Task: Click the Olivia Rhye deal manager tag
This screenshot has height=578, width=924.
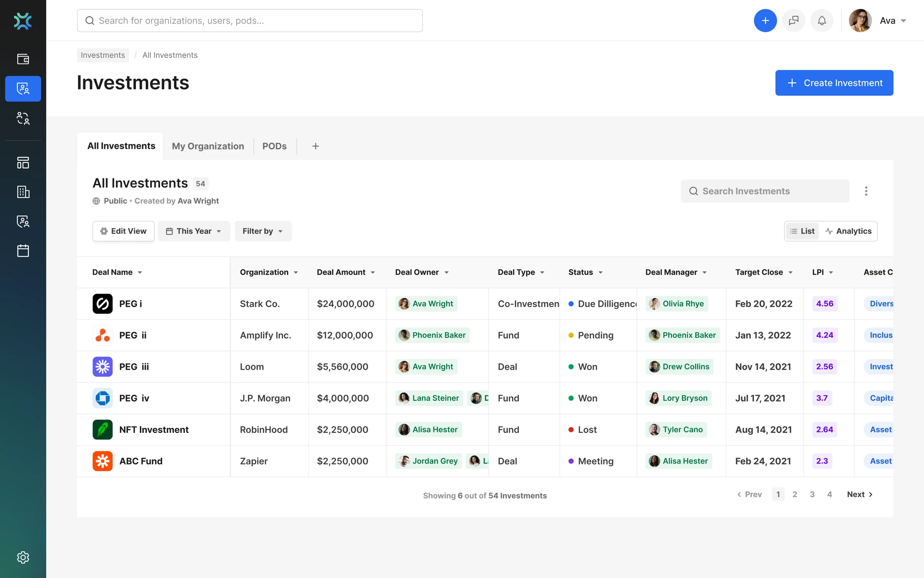Action: click(676, 304)
